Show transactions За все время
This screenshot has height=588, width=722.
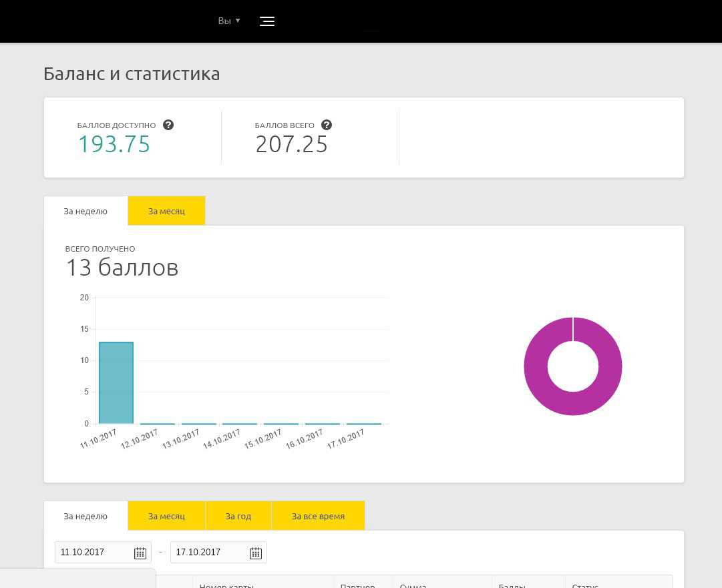click(x=318, y=516)
